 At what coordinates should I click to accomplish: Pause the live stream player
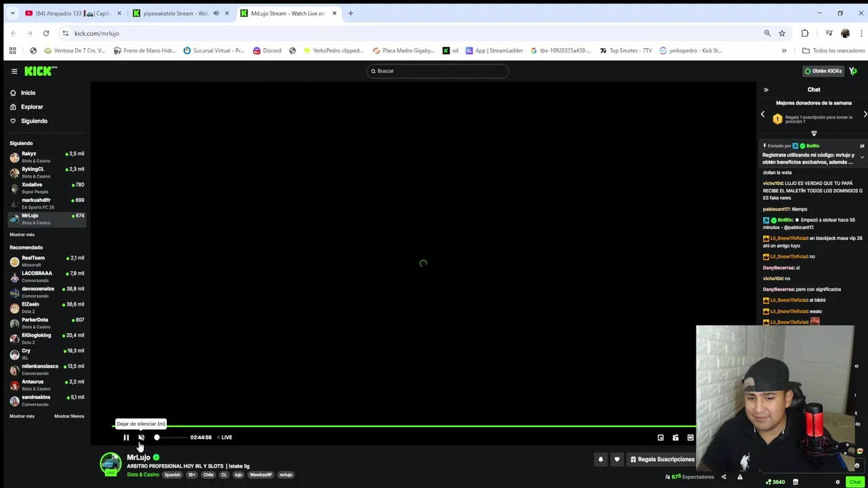[x=126, y=438]
